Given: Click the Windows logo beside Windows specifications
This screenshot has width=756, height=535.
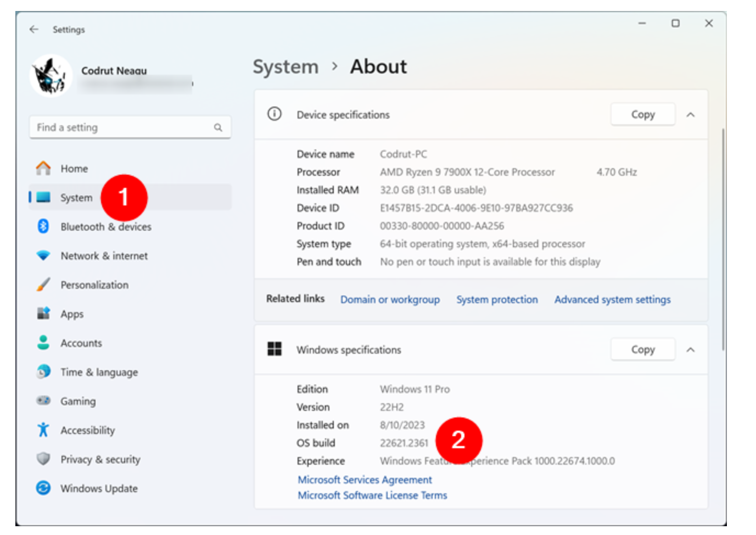Looking at the screenshot, I should (x=275, y=349).
